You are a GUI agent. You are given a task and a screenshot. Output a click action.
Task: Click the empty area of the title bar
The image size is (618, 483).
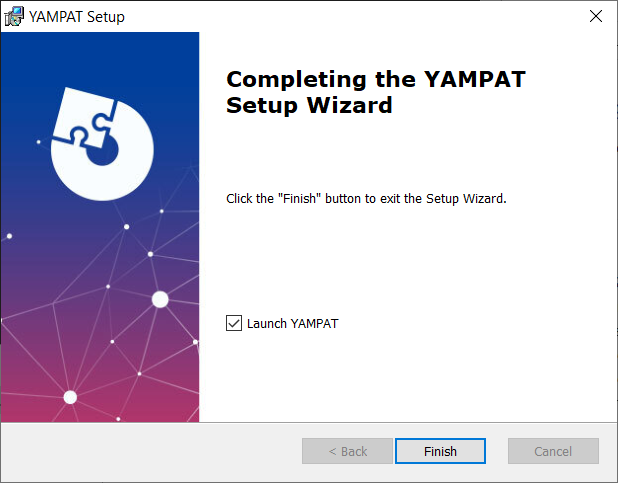click(300, 17)
